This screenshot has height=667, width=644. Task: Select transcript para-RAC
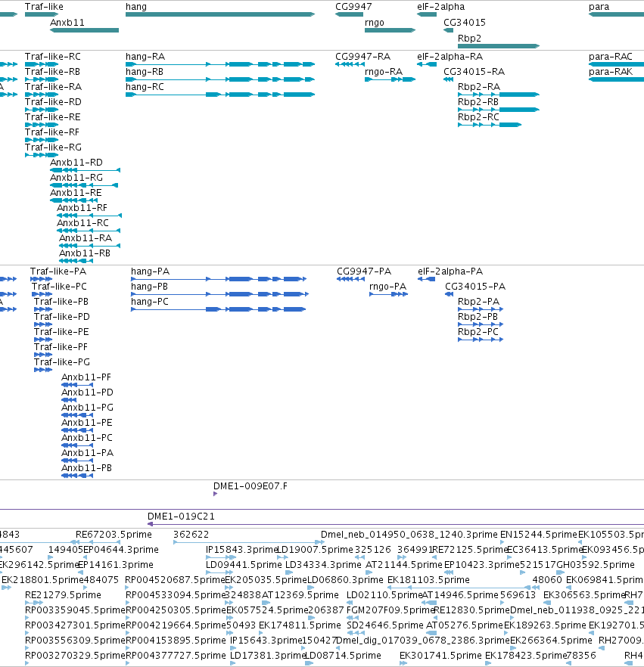click(x=611, y=57)
